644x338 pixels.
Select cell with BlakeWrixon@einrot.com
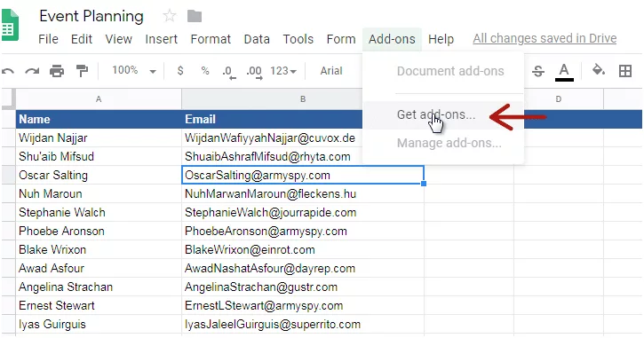(303, 250)
